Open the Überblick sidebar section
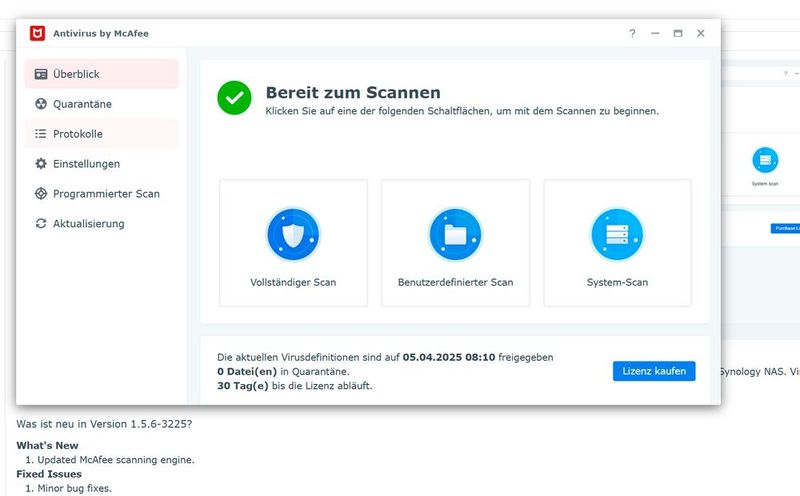This screenshot has width=800, height=496. coord(102,74)
